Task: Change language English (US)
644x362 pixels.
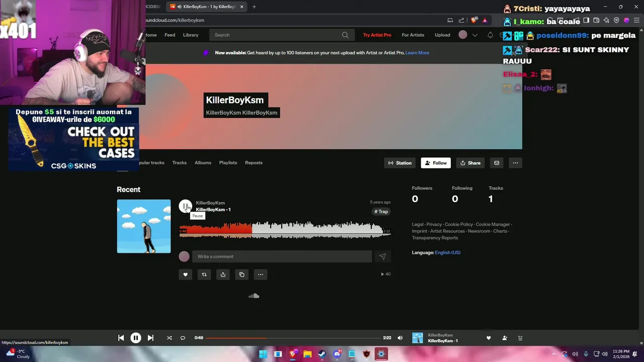Action: [x=447, y=252]
